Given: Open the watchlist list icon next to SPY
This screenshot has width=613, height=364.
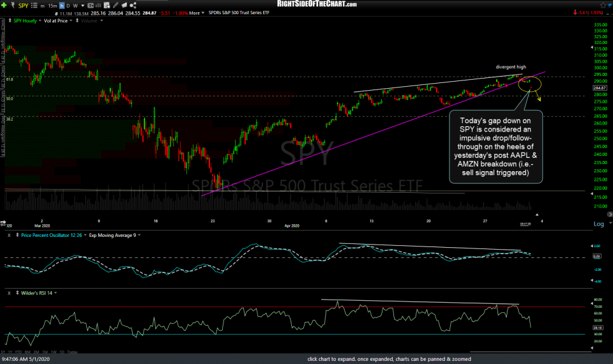Looking at the screenshot, I should (34, 6).
